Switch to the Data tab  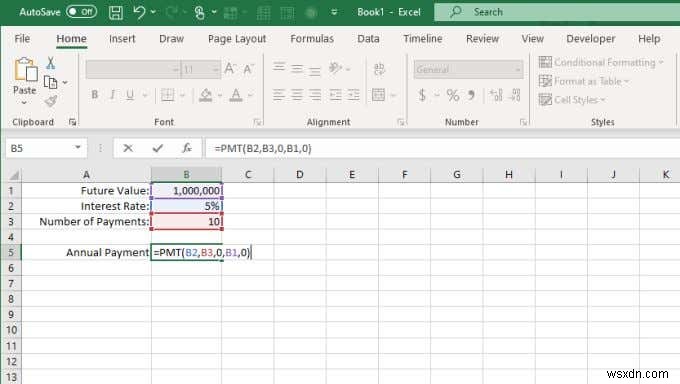[368, 39]
